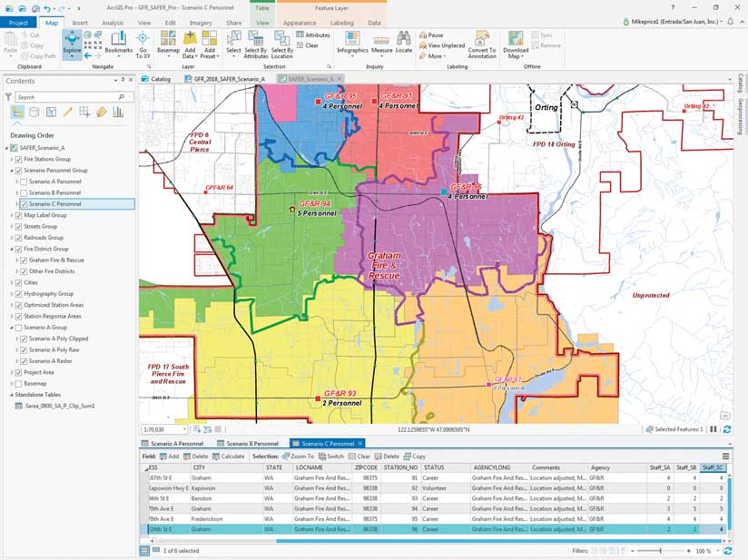Toggle Hydrography Group visibility
Screen dimensions: 748x560
[18, 294]
